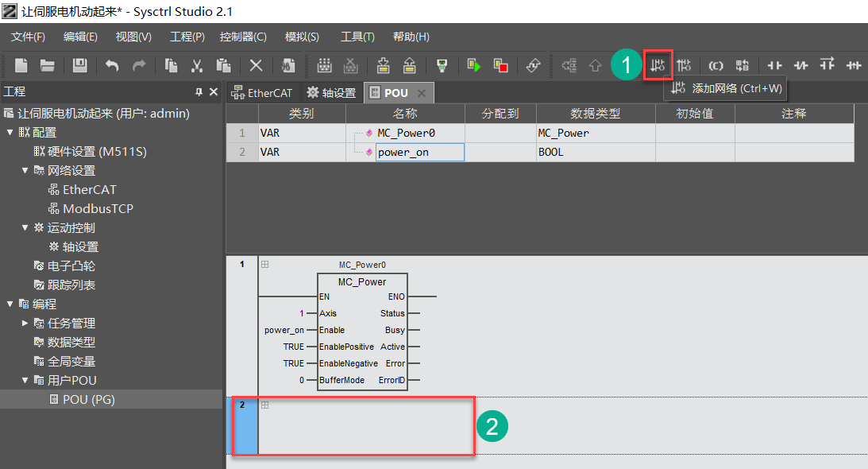The height and width of the screenshot is (469, 868).
Task: Click the MC_Power function block title
Action: pyautogui.click(x=362, y=281)
